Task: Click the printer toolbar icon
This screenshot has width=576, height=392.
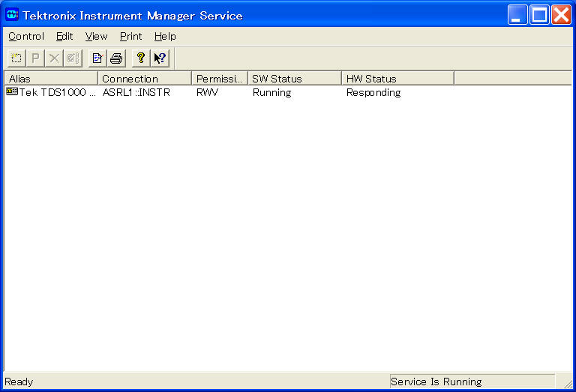Action: [x=116, y=58]
